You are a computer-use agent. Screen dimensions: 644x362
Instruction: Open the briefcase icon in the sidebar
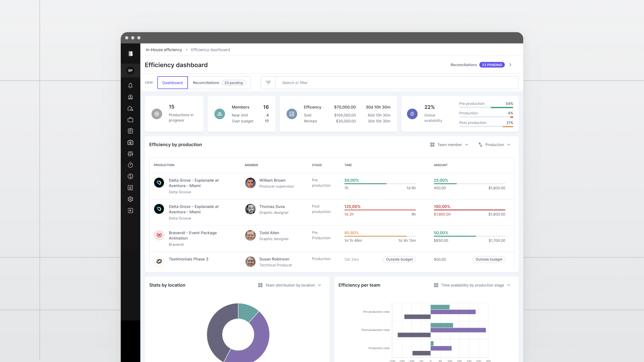[x=130, y=120]
